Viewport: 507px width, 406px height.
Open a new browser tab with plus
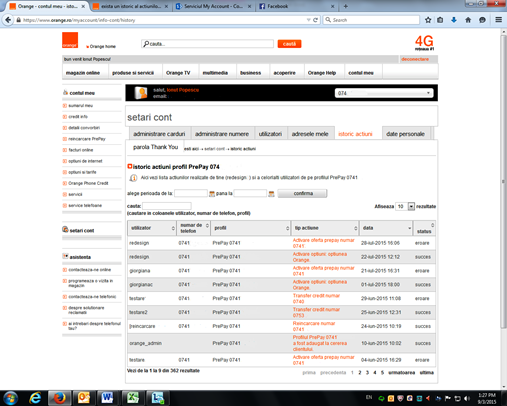(x=346, y=6)
